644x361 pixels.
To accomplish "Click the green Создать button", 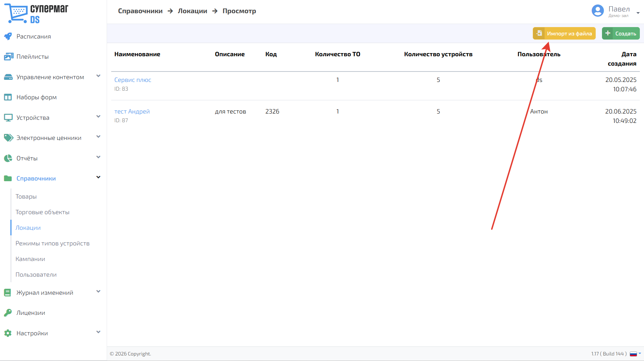I will click(621, 33).
